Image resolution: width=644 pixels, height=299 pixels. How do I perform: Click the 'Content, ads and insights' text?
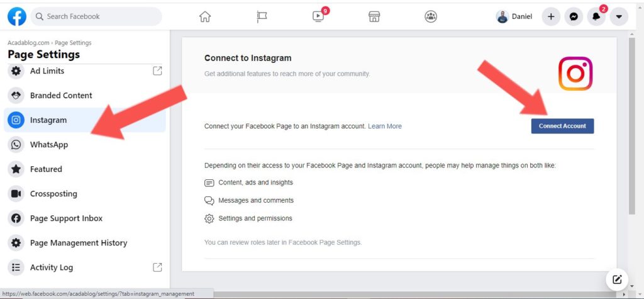[255, 182]
